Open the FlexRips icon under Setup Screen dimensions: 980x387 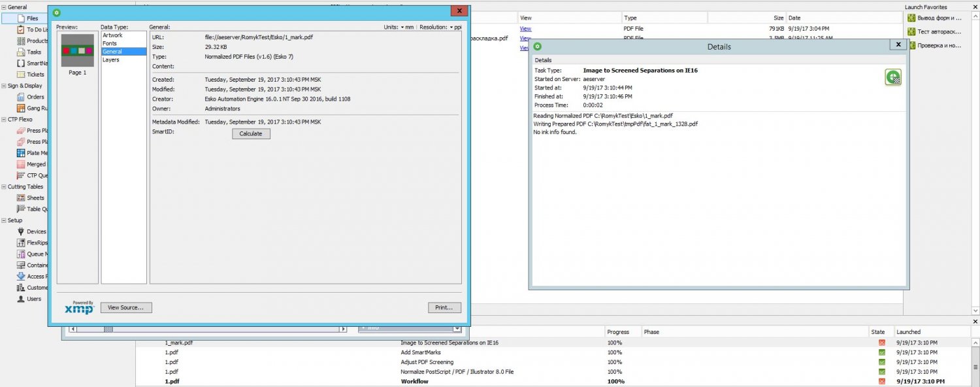tap(21, 243)
